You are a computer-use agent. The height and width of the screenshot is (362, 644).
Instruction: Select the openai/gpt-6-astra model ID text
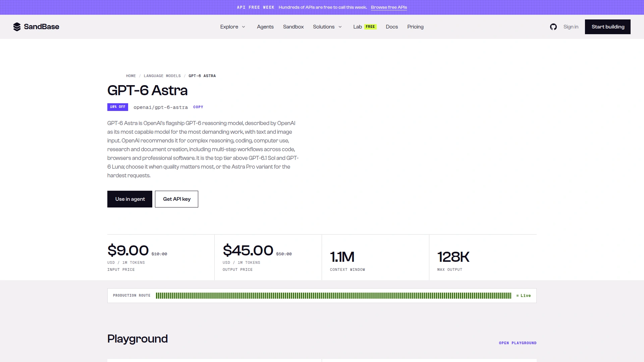161,107
